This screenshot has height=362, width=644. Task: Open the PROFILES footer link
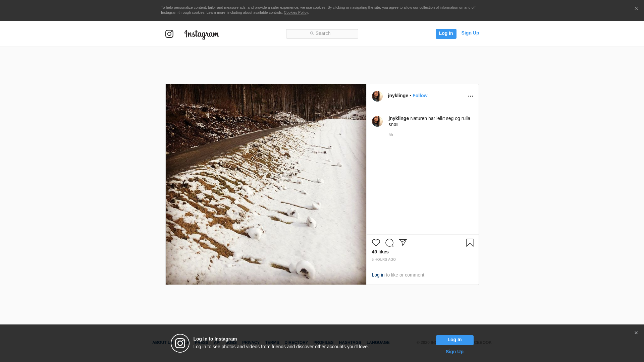click(x=323, y=343)
